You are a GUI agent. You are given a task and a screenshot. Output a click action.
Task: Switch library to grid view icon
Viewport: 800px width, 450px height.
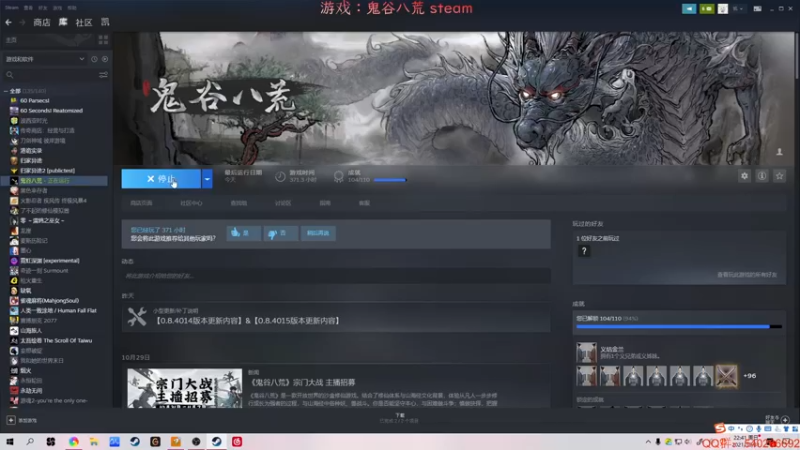click(103, 40)
